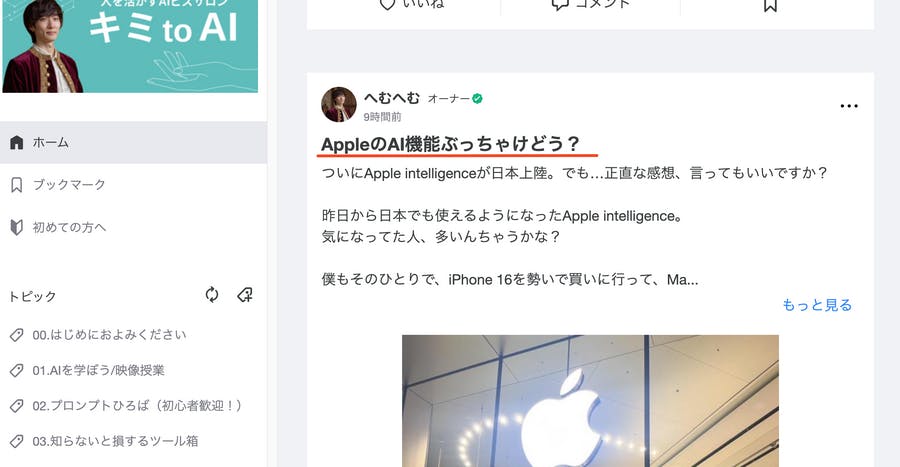Select ホーム in the sidebar

(x=133, y=142)
